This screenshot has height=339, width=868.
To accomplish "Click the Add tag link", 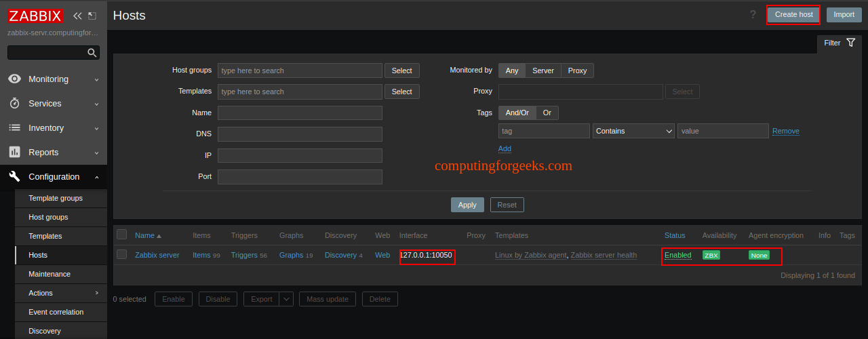I will click(x=505, y=148).
